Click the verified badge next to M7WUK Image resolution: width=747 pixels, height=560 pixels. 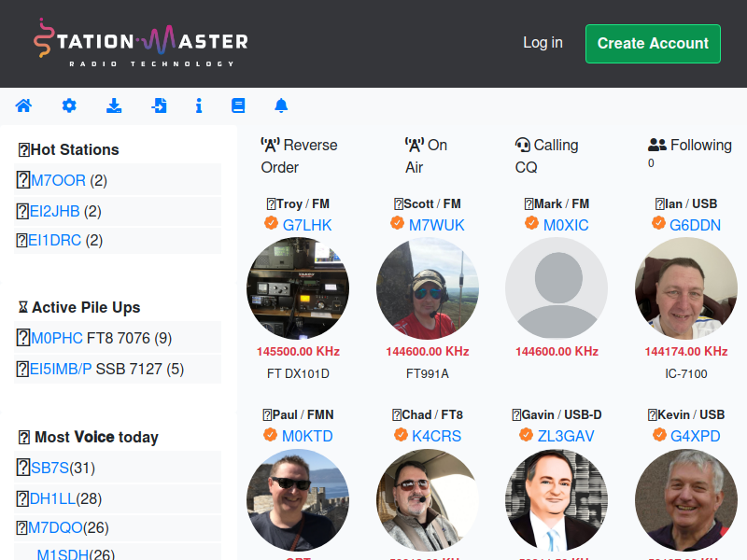(x=397, y=222)
